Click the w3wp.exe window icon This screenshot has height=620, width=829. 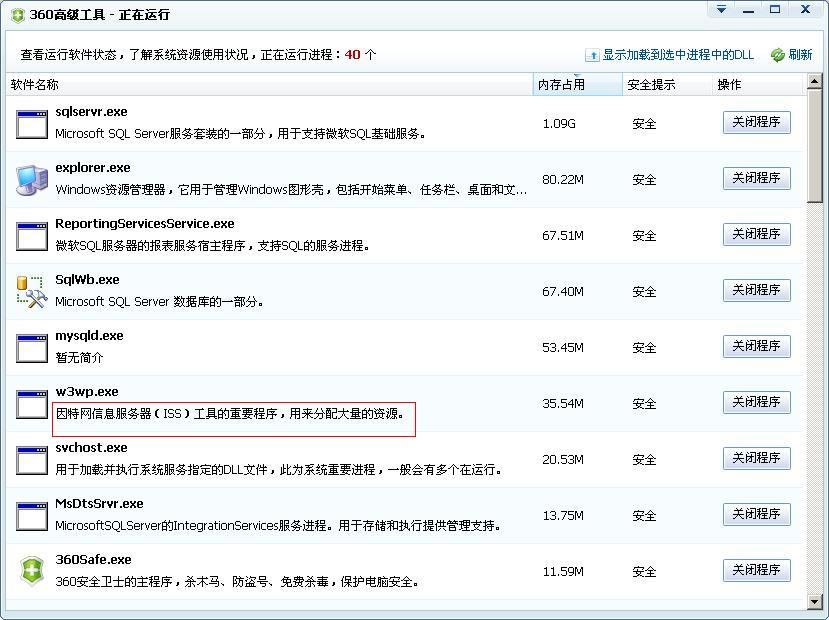click(x=32, y=404)
